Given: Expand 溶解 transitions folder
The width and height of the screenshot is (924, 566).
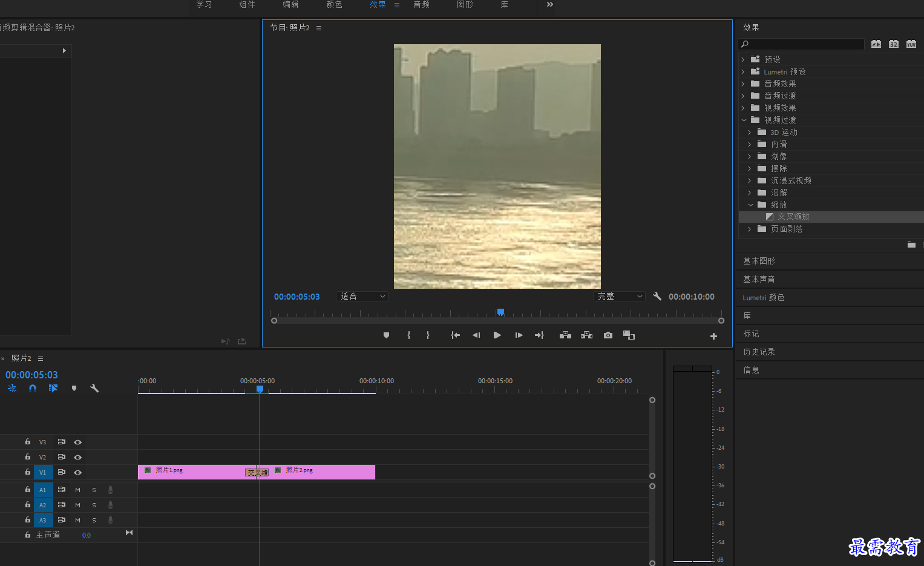Looking at the screenshot, I should pyautogui.click(x=750, y=193).
